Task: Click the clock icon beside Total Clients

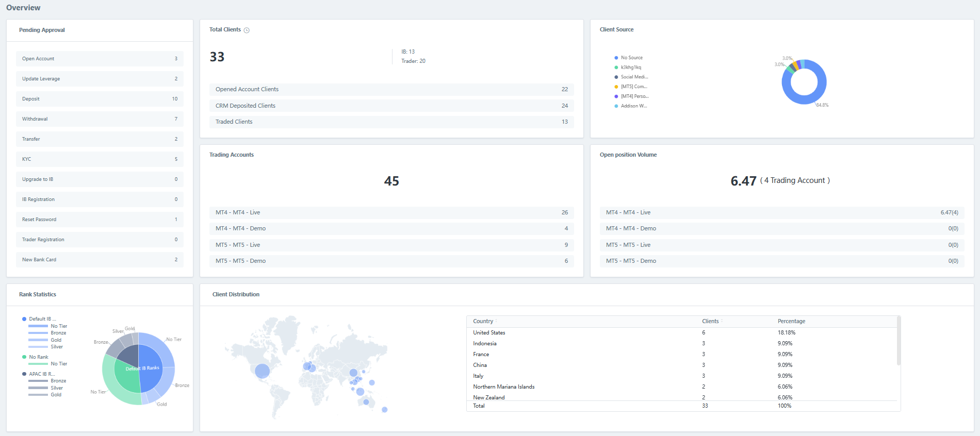Action: 247,30
